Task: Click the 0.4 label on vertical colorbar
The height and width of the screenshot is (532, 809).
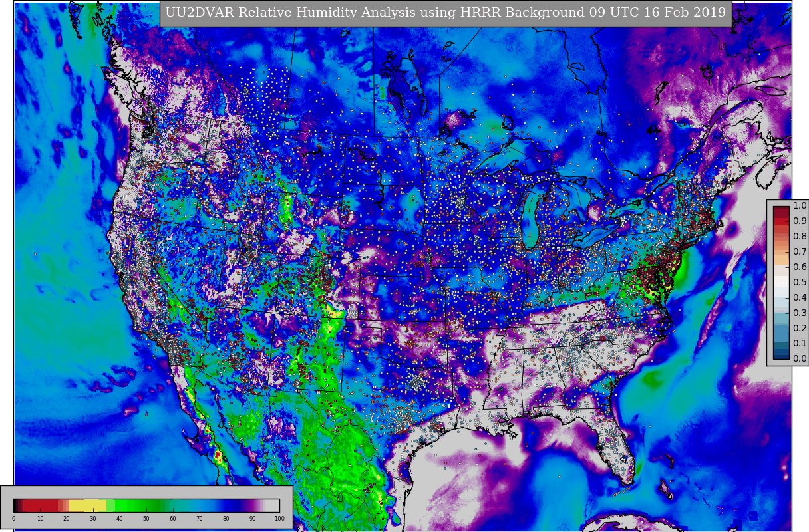Action: 800,298
